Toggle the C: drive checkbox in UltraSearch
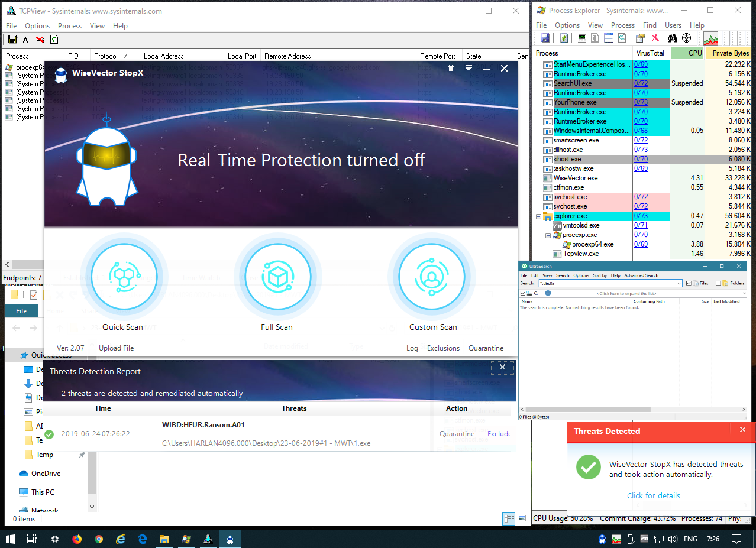Viewport: 756px width, 548px height. [522, 293]
